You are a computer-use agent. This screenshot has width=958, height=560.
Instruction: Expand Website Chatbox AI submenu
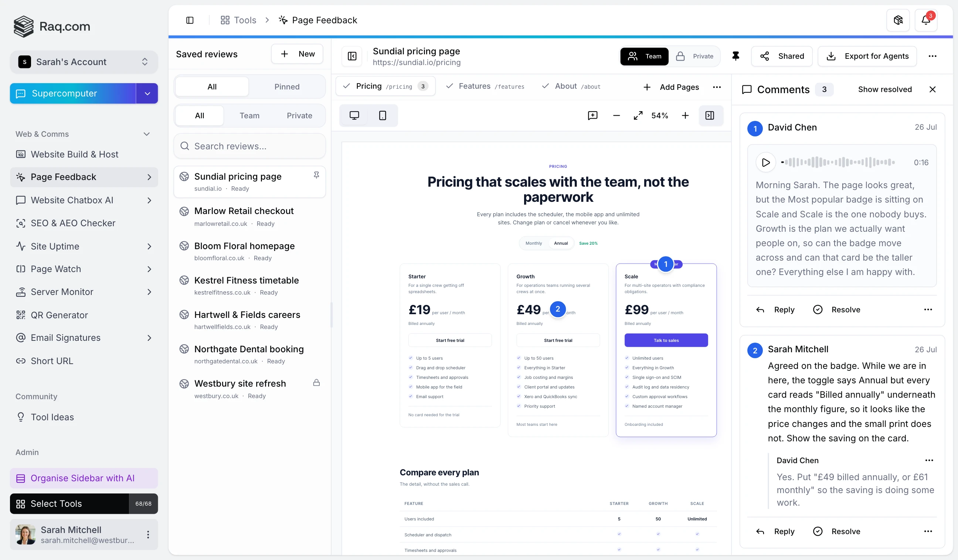pos(149,200)
